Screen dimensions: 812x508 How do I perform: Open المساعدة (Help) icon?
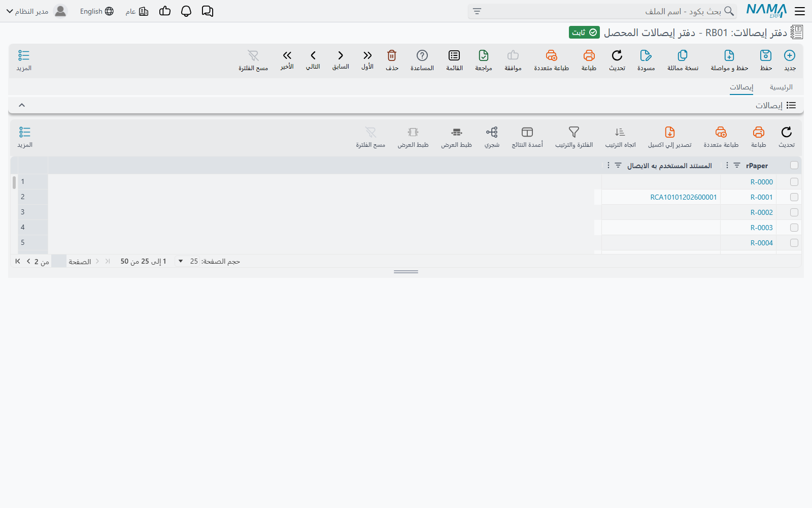coord(422,55)
